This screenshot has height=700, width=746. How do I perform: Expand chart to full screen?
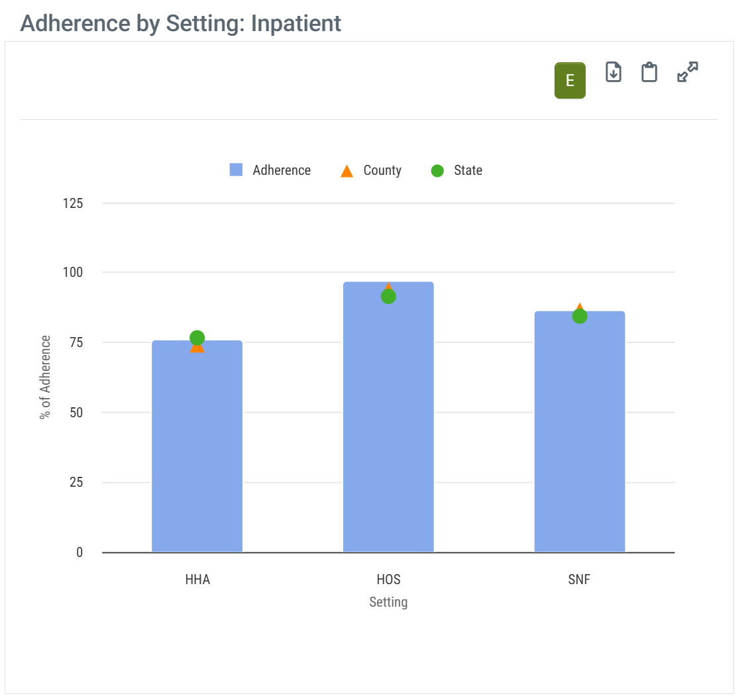[x=688, y=72]
